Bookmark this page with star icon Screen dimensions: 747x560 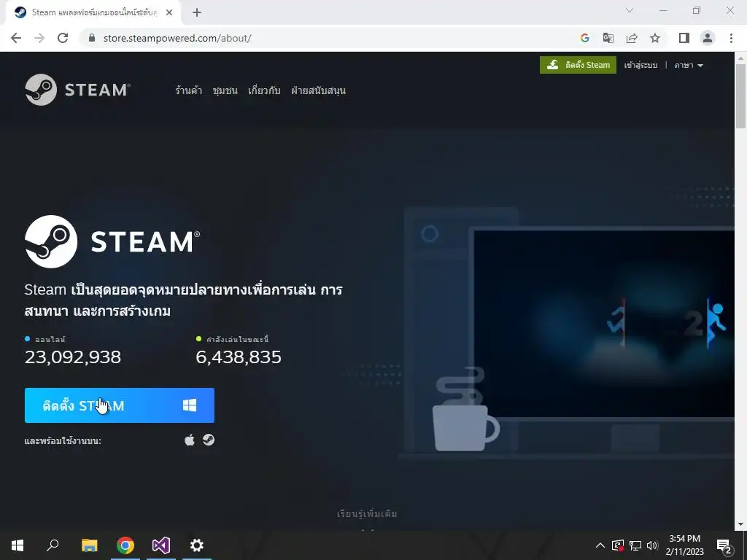point(655,38)
